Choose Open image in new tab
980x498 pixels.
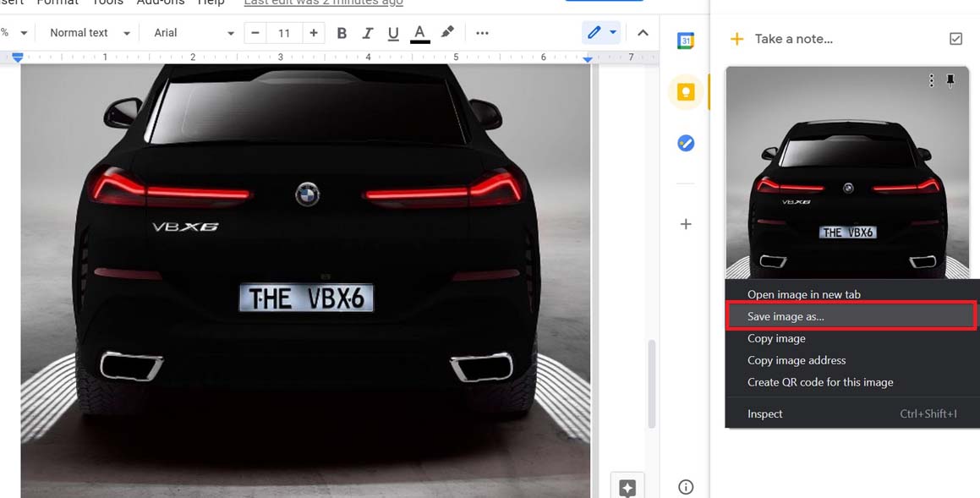click(x=804, y=294)
